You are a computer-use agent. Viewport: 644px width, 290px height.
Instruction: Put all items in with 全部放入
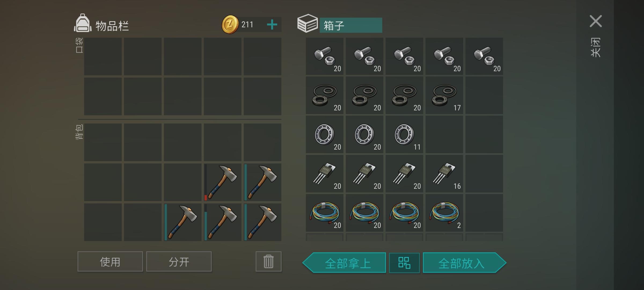464,263
